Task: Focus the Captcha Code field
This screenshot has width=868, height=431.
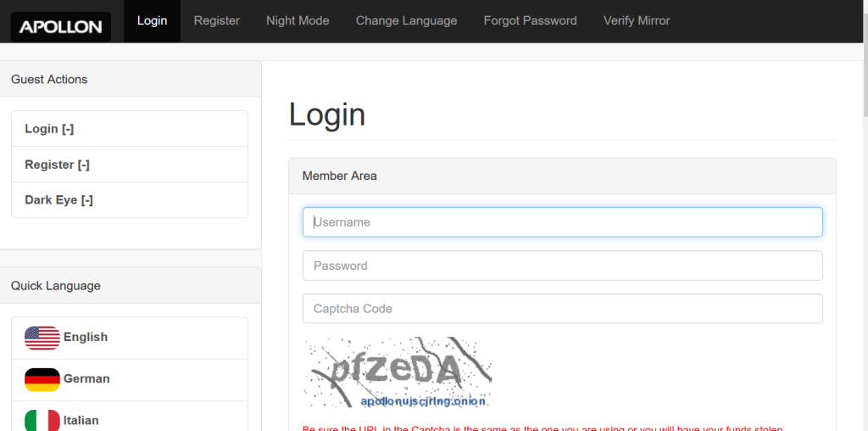Action: pyautogui.click(x=563, y=309)
